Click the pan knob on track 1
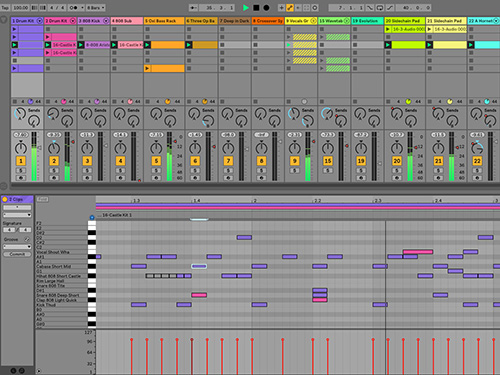The image size is (500, 375). [21, 148]
